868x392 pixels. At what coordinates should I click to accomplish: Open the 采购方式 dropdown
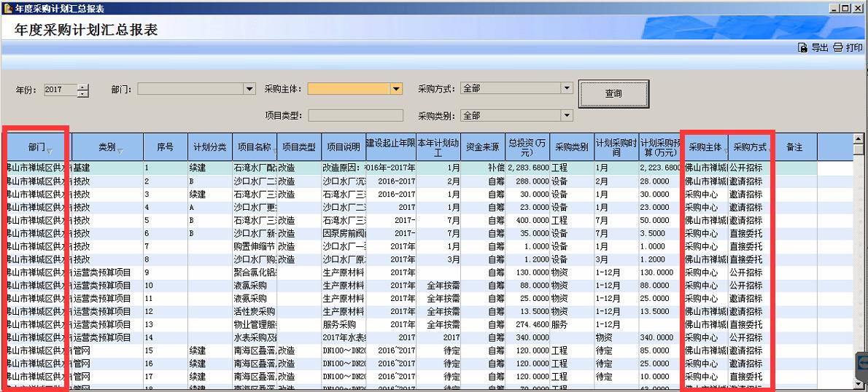[566, 88]
